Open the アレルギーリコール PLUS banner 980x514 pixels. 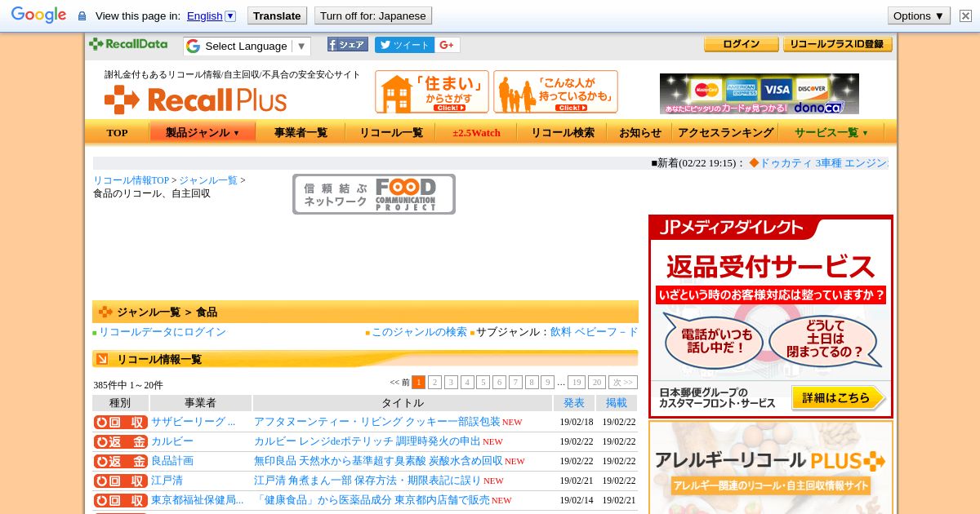[x=770, y=467]
